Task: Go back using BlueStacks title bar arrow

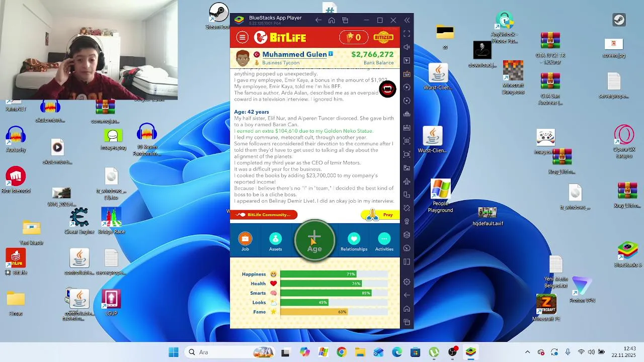Action: (x=318, y=20)
